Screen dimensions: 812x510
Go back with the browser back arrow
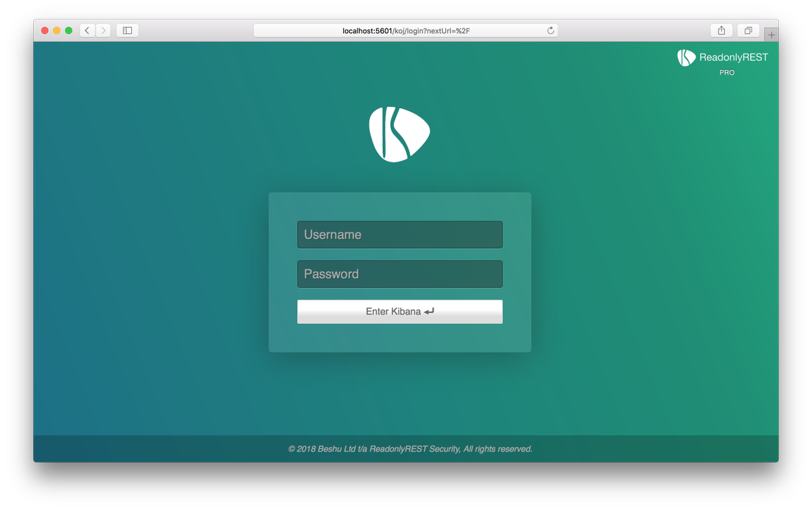click(87, 30)
